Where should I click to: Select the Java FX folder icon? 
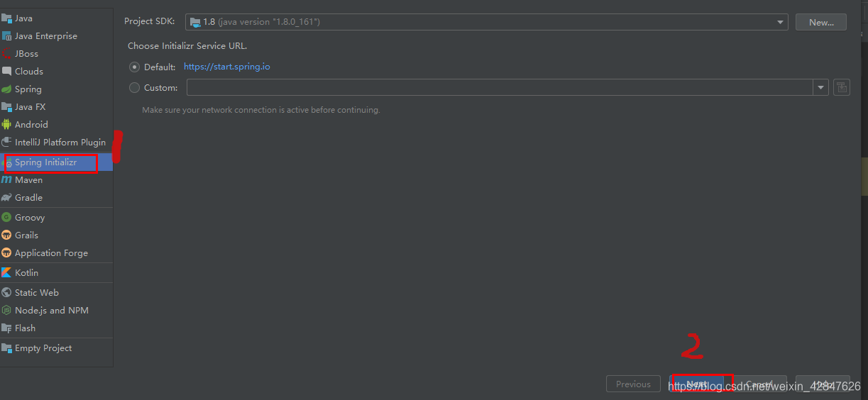6,107
